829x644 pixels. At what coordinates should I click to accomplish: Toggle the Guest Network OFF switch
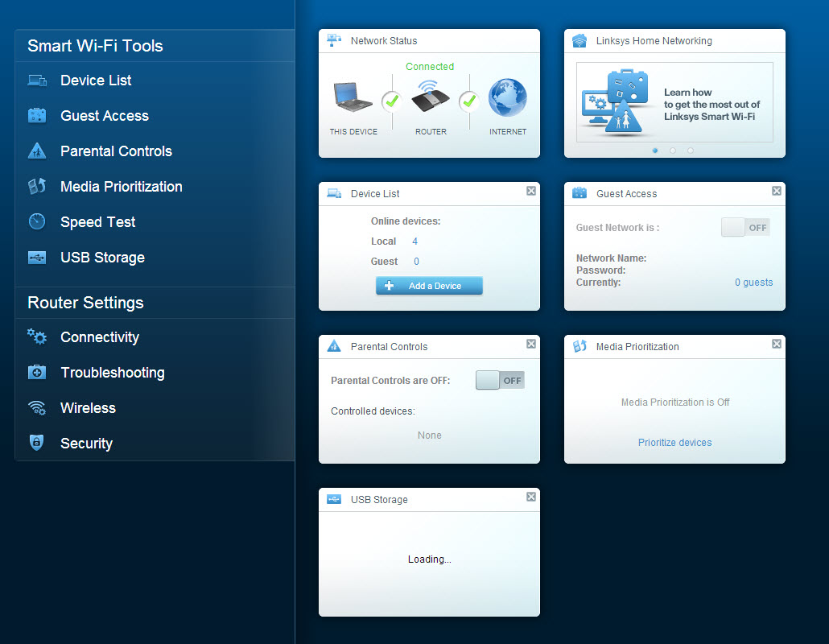(745, 227)
